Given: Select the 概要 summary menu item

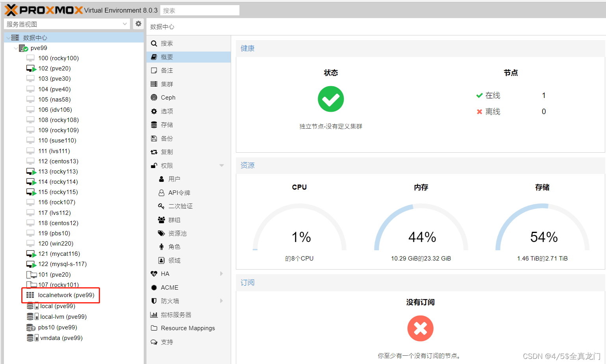Looking at the screenshot, I should pyautogui.click(x=189, y=57).
